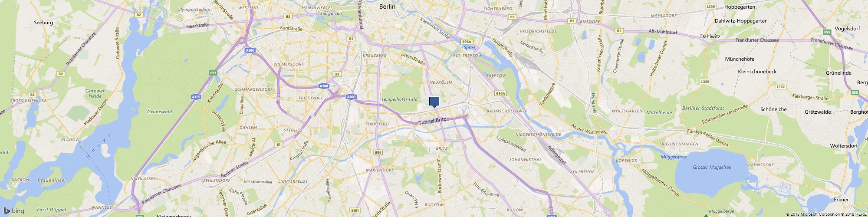This screenshot has width=868, height=217.
Task: Click the B96A road shield near Treptow
Action: (x=500, y=93)
